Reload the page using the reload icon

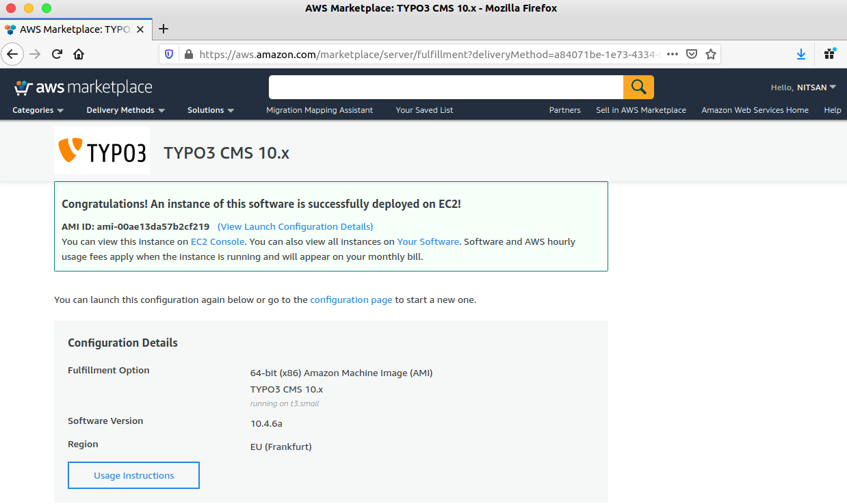click(57, 53)
